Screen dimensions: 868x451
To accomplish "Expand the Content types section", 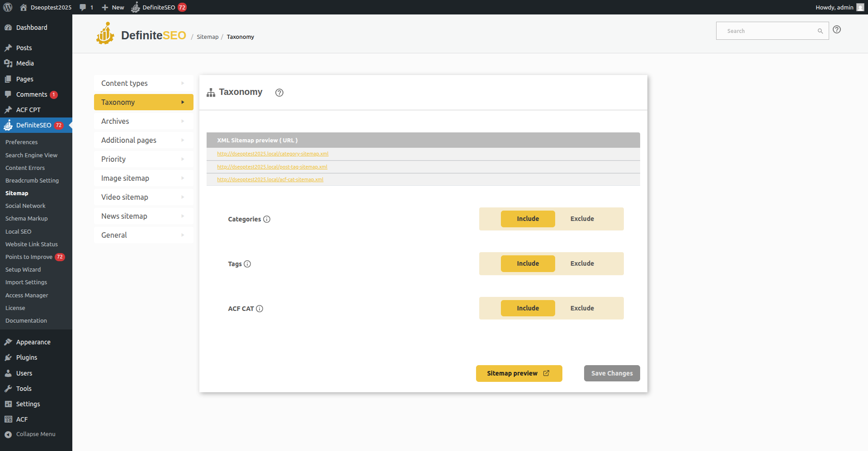I will click(x=143, y=83).
